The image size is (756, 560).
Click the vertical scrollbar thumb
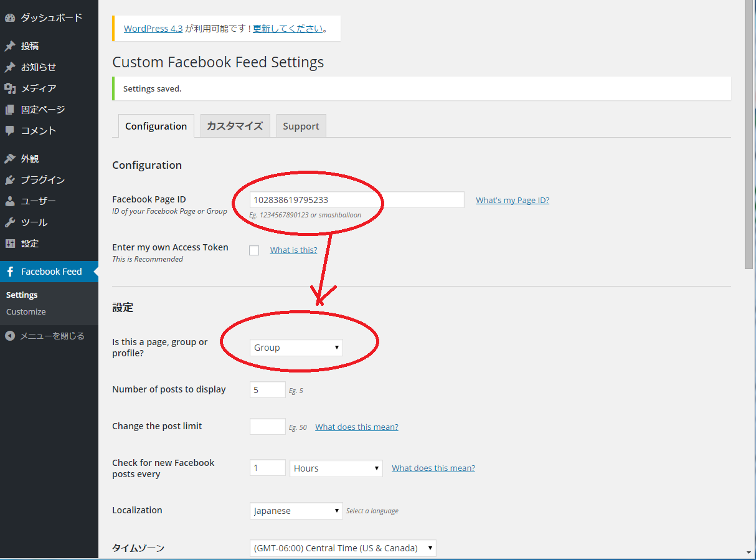pyautogui.click(x=750, y=134)
